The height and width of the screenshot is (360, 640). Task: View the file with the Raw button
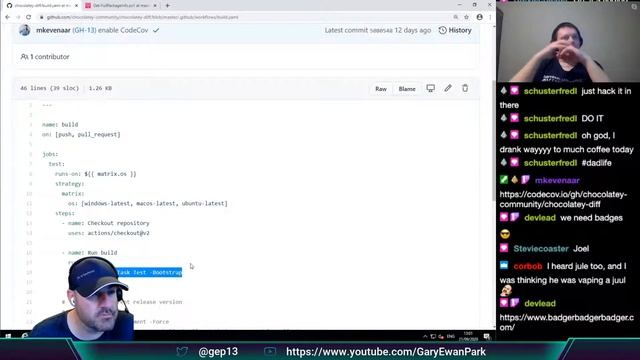381,89
